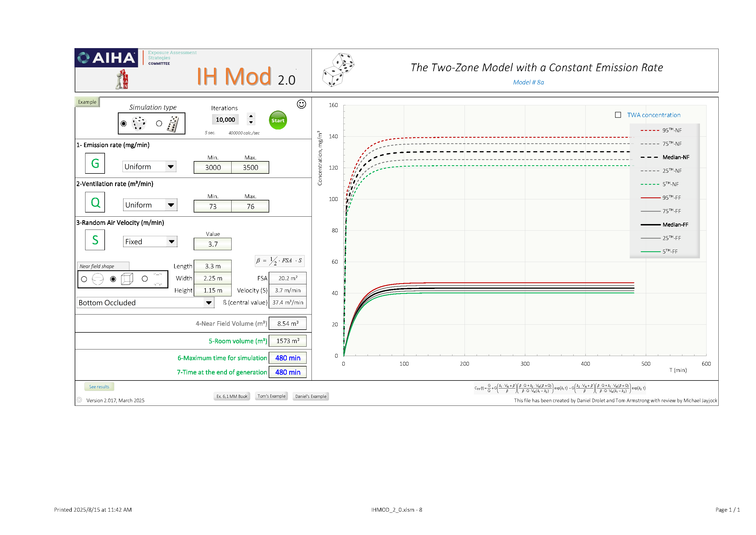Image resolution: width=756 pixels, height=535 pixels.
Task: Load Tom's Example
Action: 271,396
